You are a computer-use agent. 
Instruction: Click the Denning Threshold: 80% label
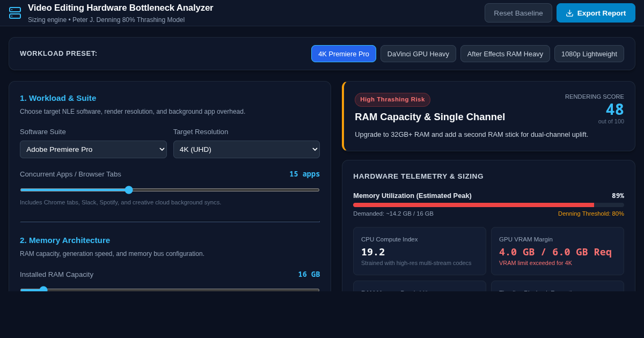tap(591, 214)
